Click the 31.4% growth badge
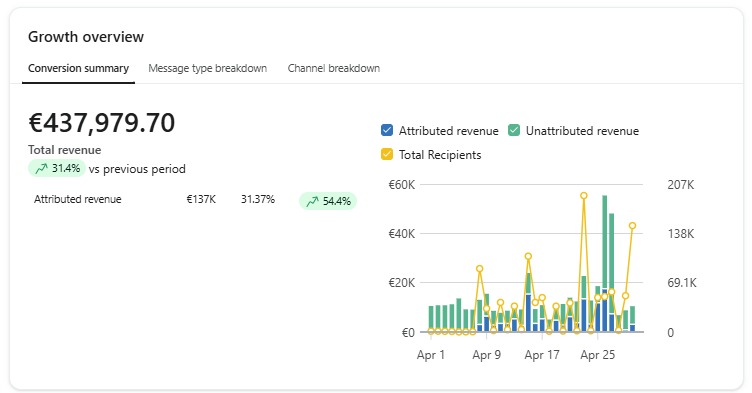Screen dimensions: 752x393 (x=57, y=168)
